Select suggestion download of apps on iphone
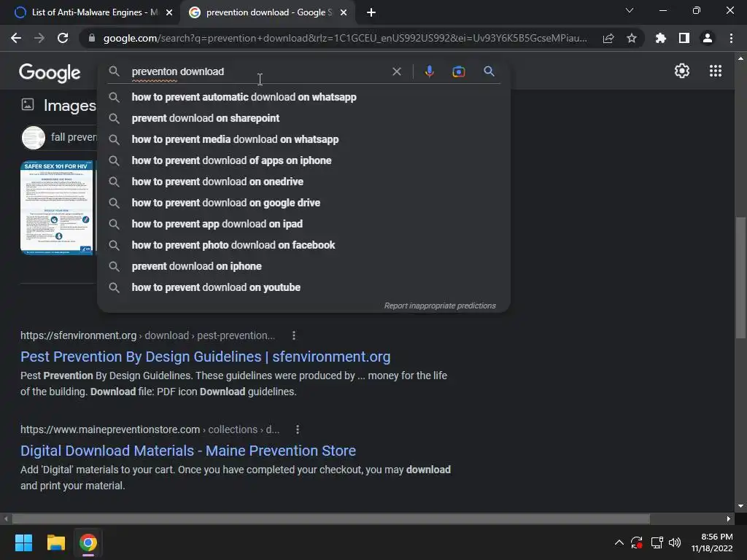 (303, 160)
